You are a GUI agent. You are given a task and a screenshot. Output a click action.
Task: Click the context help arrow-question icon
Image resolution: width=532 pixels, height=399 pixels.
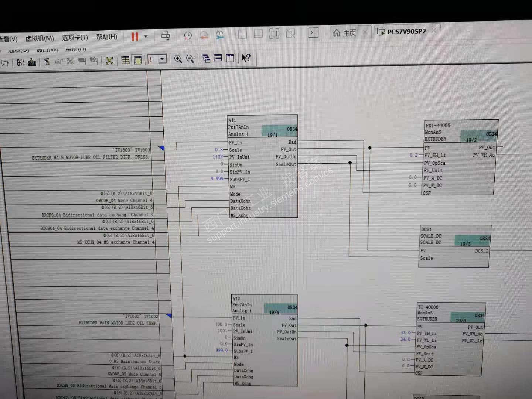click(x=246, y=58)
